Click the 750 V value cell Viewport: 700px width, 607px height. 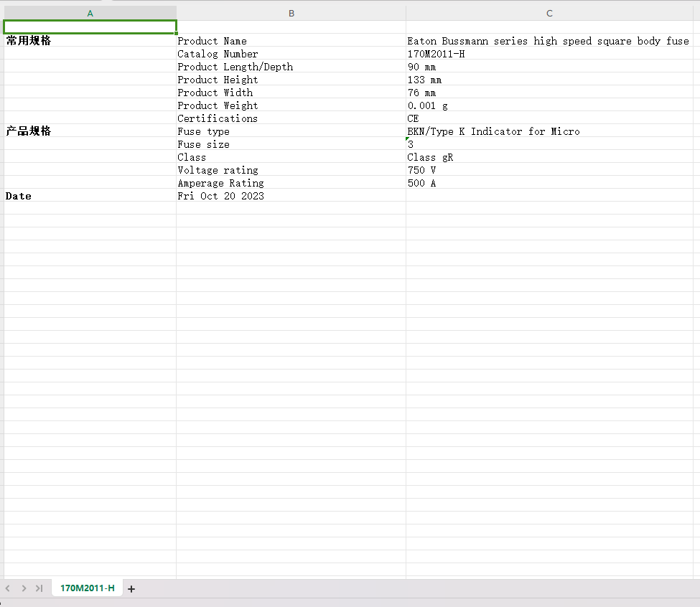549,170
